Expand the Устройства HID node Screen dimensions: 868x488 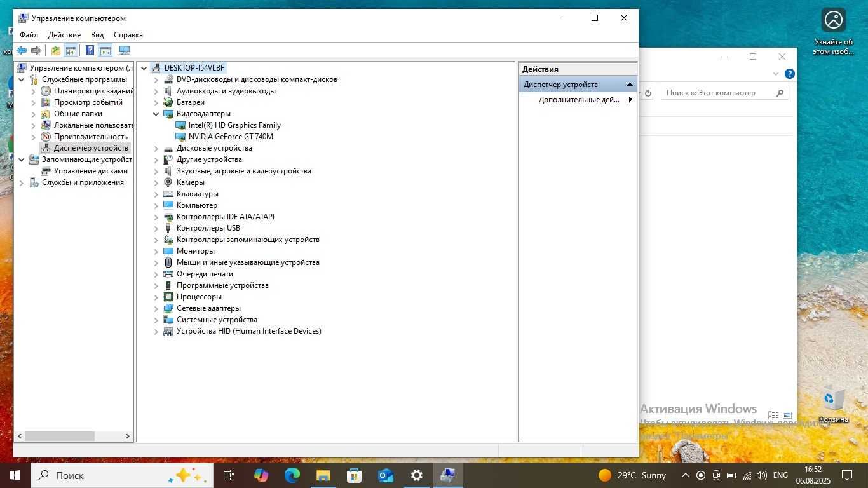pos(156,331)
